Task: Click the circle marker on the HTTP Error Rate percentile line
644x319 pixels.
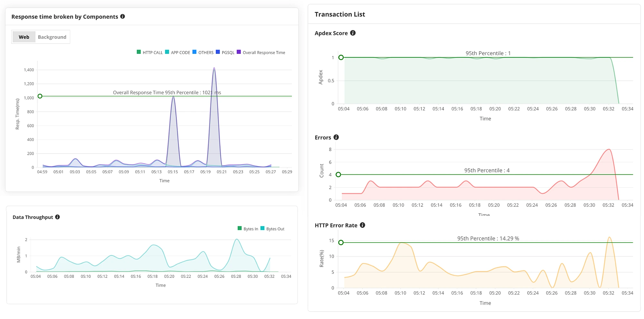Action: coord(341,243)
